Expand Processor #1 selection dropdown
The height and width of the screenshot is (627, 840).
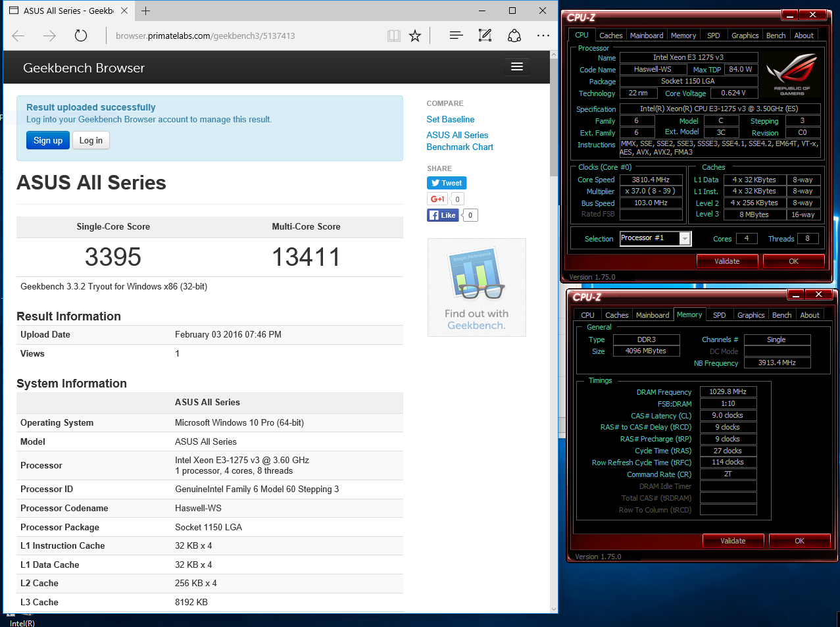(685, 238)
